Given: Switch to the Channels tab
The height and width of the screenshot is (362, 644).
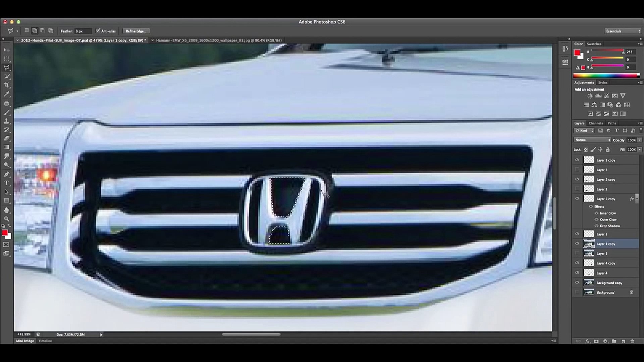Looking at the screenshot, I should coord(596,123).
